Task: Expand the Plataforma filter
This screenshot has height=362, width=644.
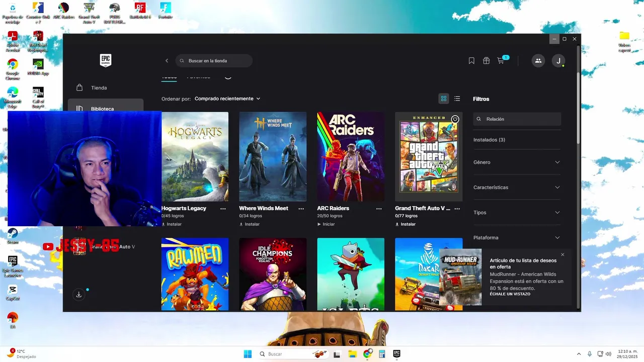Action: [517, 237]
